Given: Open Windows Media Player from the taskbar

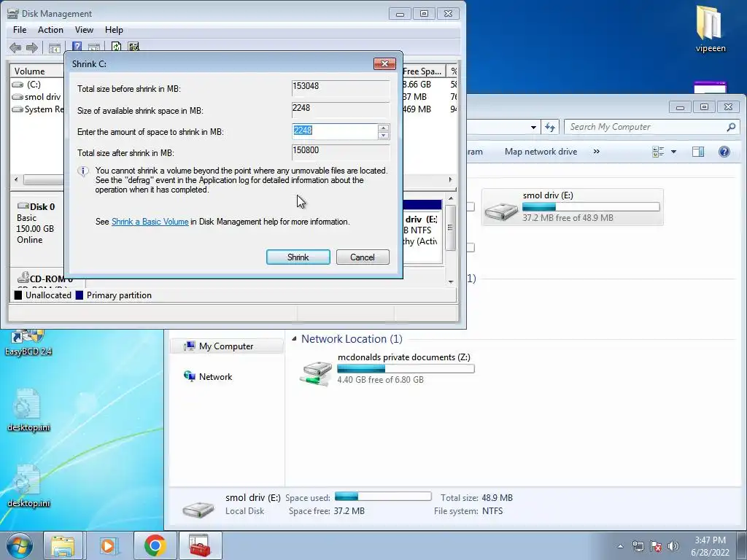Looking at the screenshot, I should pos(109,545).
